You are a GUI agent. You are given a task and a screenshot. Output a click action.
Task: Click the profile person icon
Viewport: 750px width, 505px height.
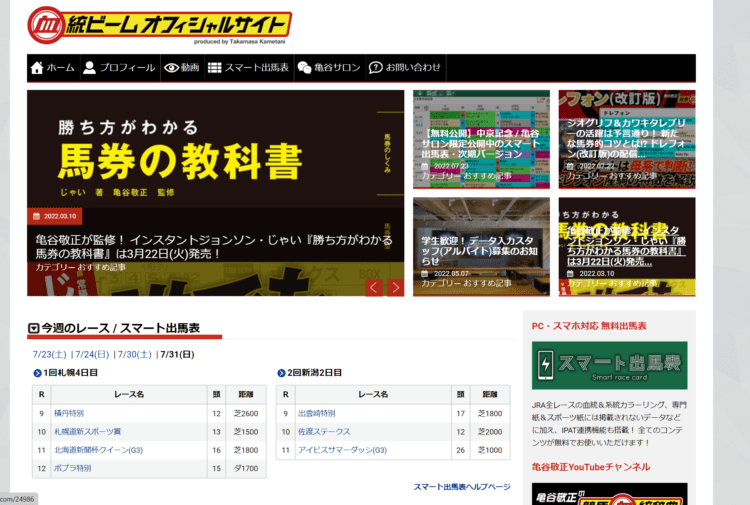(x=89, y=67)
